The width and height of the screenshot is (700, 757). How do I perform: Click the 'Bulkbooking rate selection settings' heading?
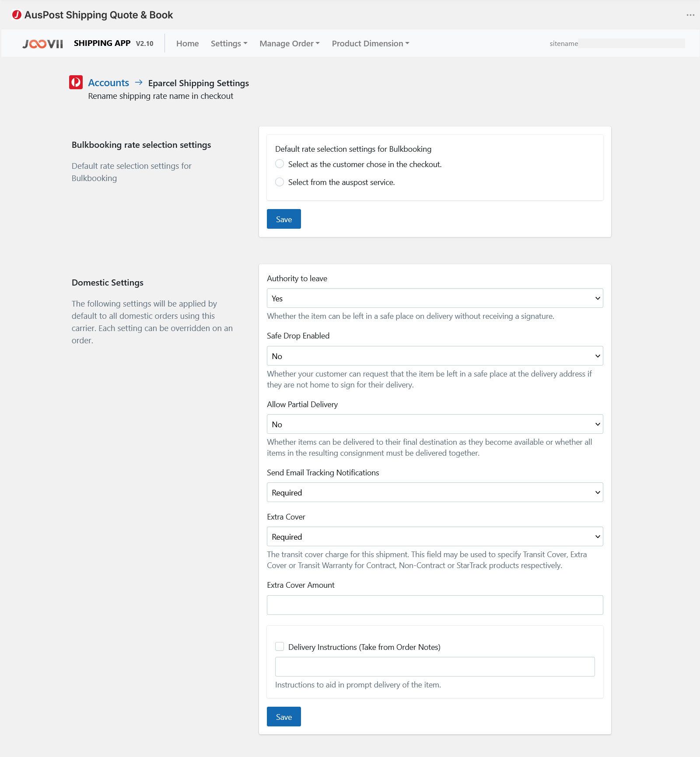tap(141, 145)
